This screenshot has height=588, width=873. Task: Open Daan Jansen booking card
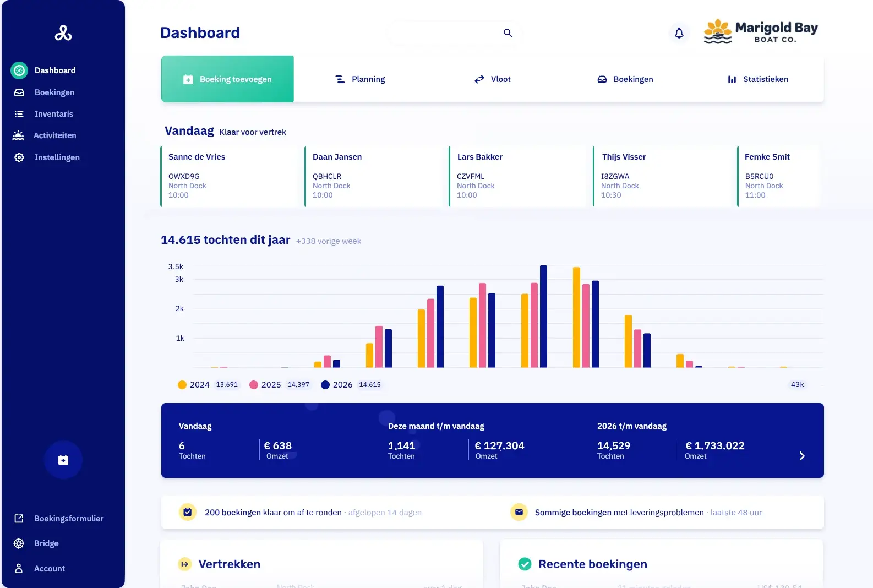374,176
